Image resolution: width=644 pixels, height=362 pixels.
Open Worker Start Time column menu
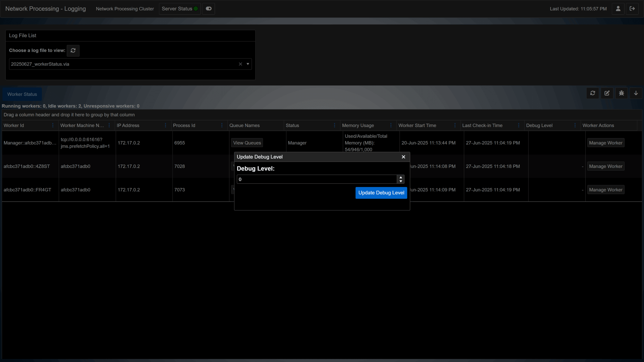click(x=455, y=125)
